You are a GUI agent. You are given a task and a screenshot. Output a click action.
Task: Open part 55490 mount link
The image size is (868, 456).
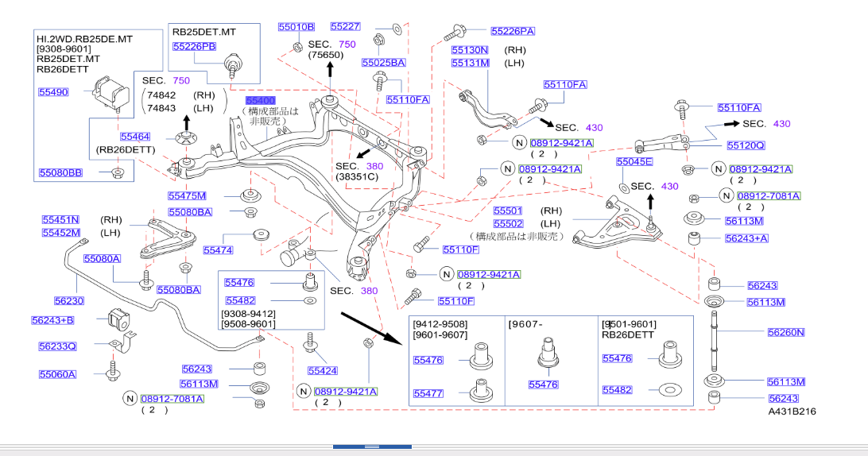[x=54, y=92]
